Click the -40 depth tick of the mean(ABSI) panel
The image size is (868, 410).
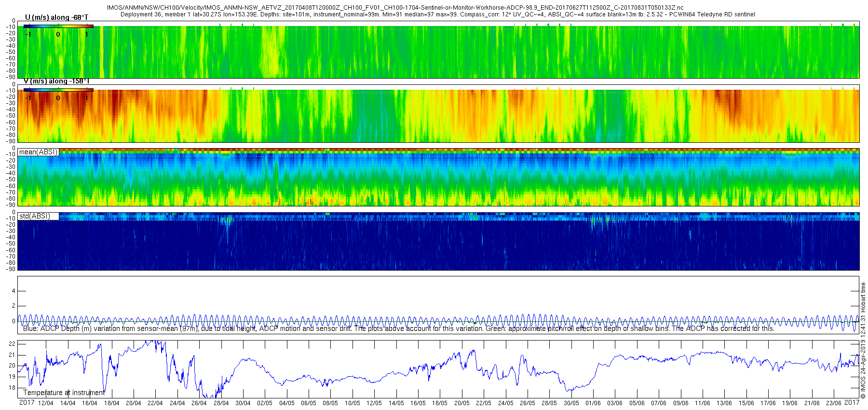coord(11,173)
